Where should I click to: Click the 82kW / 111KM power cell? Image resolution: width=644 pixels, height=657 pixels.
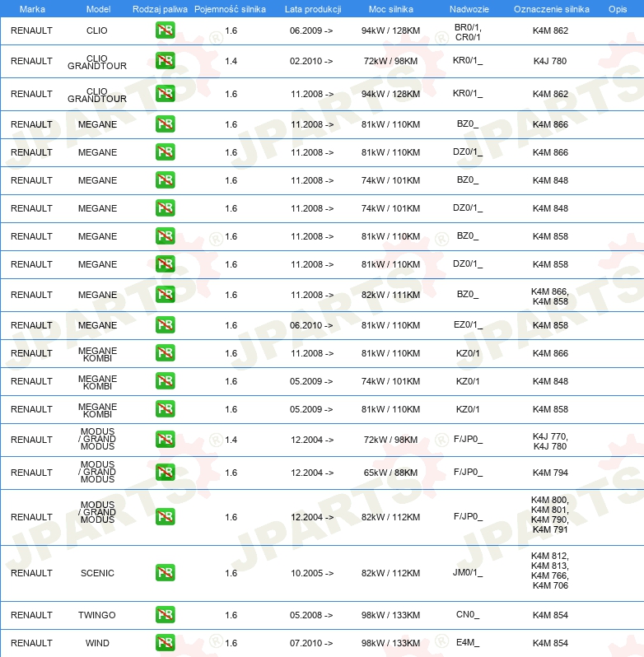(391, 295)
